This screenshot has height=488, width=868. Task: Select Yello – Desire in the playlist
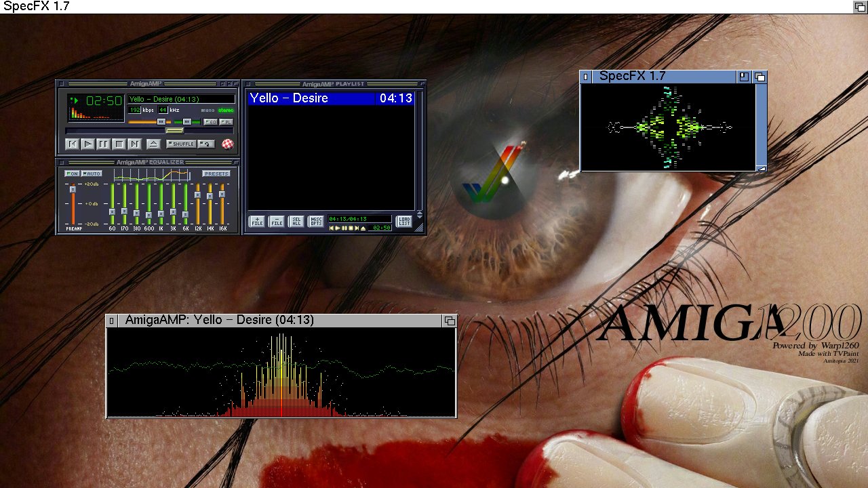coord(331,98)
